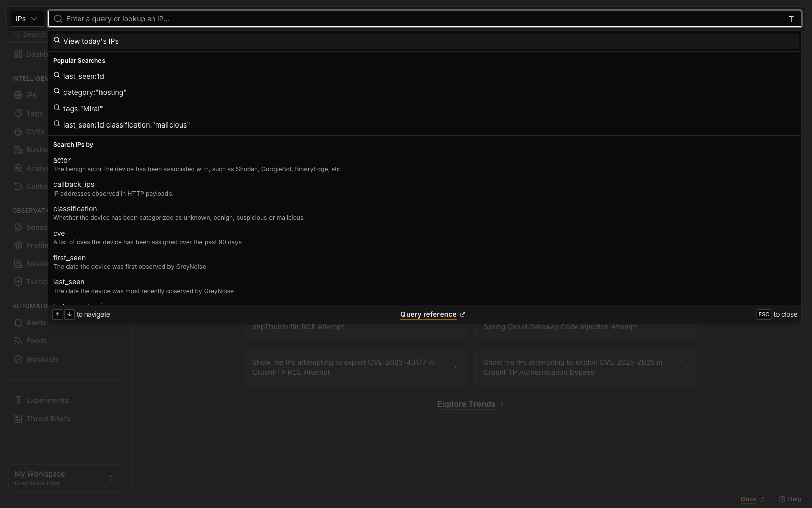The height and width of the screenshot is (508, 812).
Task: Click the external-link icon next to Docs
Action: (761, 499)
